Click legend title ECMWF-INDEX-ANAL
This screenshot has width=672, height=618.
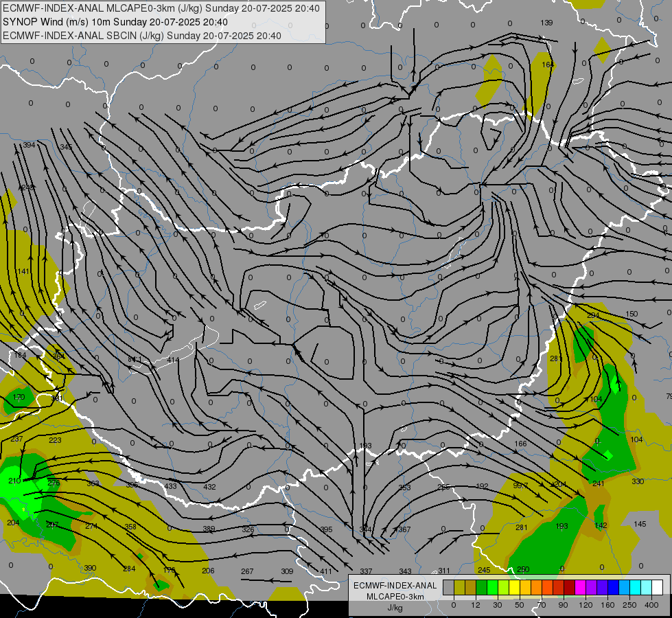pos(395,586)
